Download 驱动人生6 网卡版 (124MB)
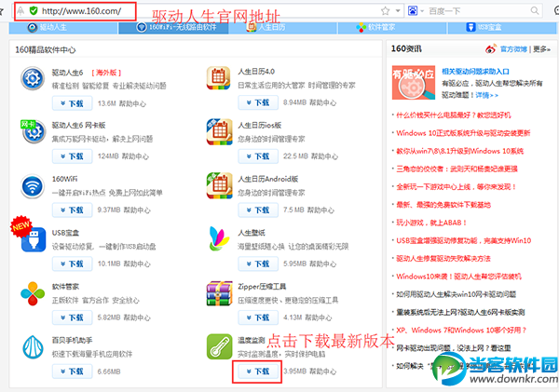Viewport: 559px width, 392px height. [73, 156]
